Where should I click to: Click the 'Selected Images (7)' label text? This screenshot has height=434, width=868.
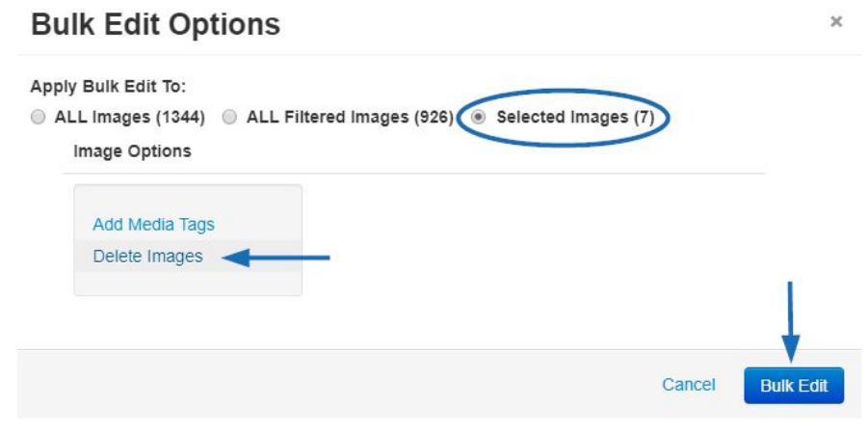pyautogui.click(x=575, y=118)
